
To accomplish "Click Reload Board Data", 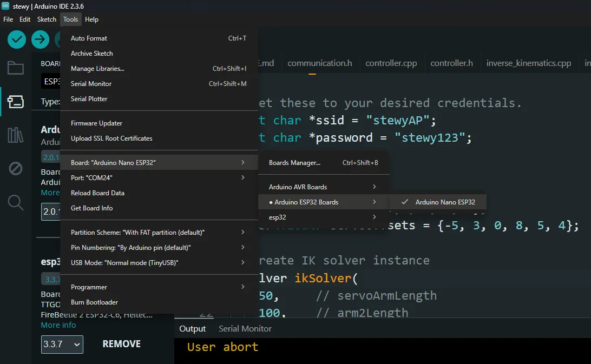I will (159, 193).
